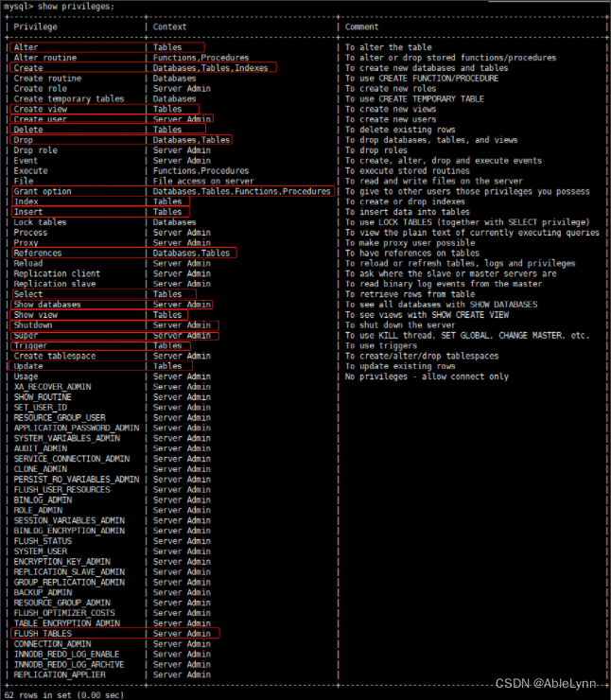Click the 'Alter routine' privilege cell
This screenshot has height=700, width=611.
pos(44,58)
